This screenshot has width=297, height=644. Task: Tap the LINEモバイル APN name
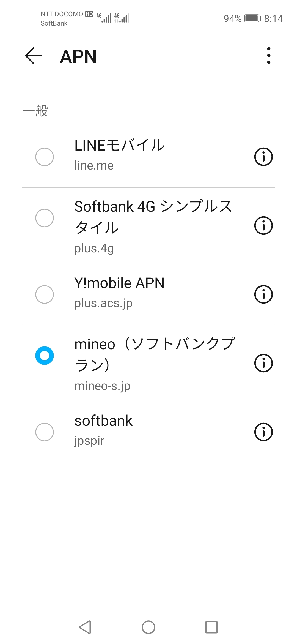coord(119,145)
